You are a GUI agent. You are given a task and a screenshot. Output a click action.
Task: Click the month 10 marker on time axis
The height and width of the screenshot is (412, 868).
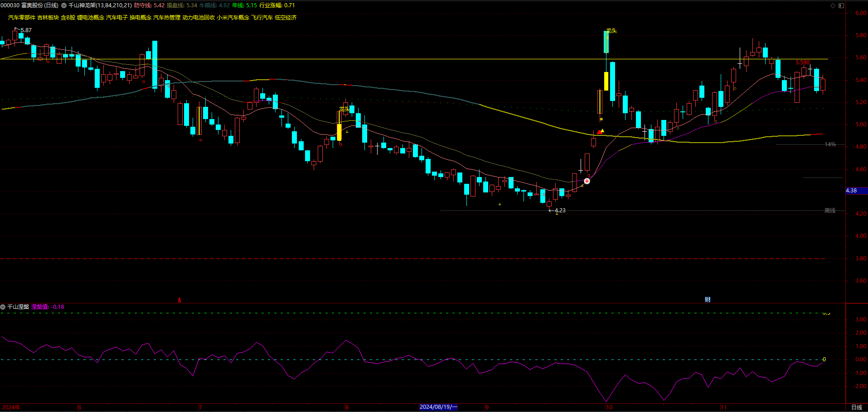tap(609, 407)
